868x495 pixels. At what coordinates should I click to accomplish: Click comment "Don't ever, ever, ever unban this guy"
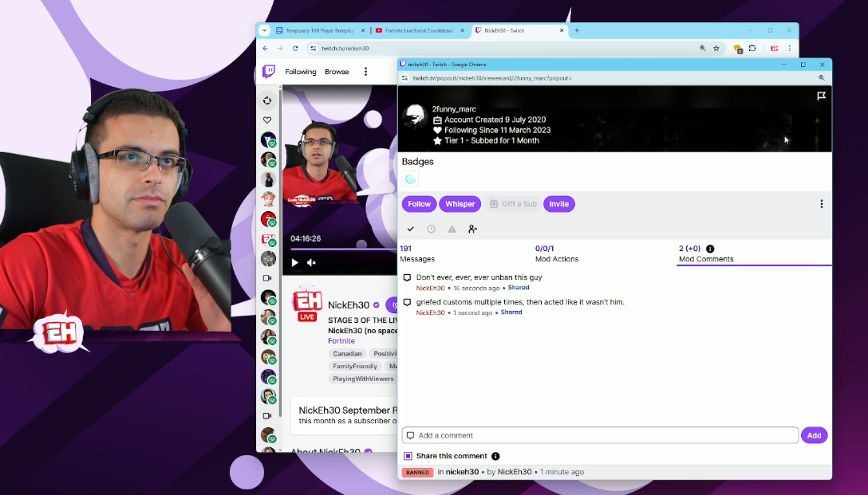click(x=479, y=277)
